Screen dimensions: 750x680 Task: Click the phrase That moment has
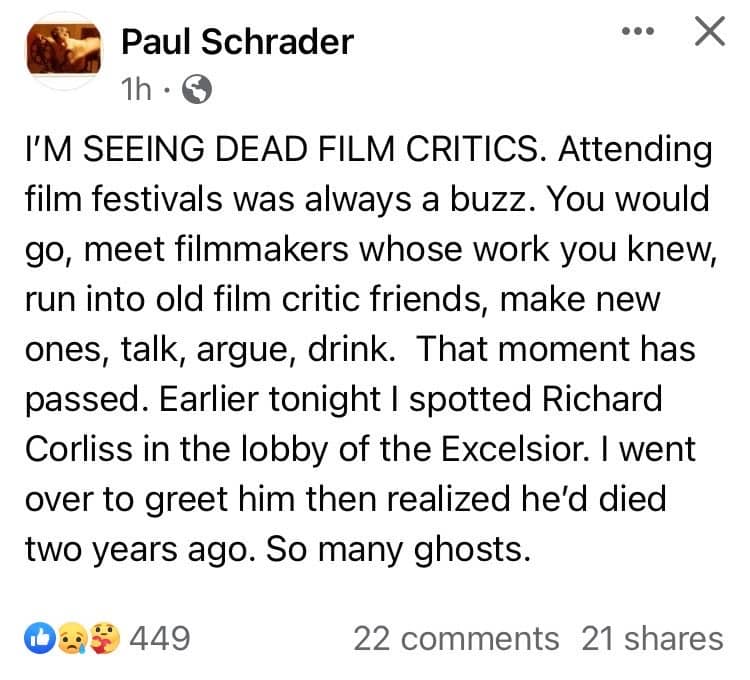click(x=556, y=349)
